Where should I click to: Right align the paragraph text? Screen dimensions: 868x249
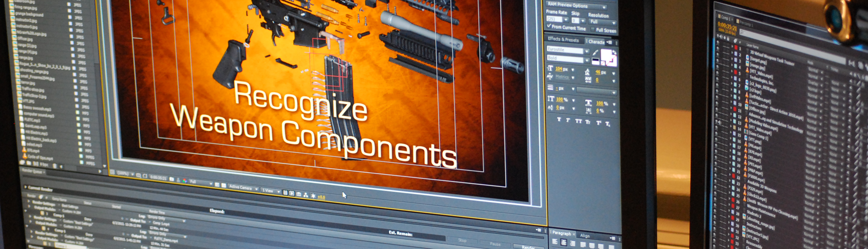tap(572, 244)
